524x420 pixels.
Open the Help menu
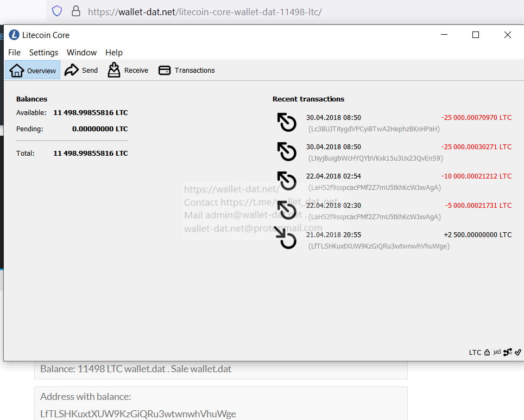(x=114, y=53)
